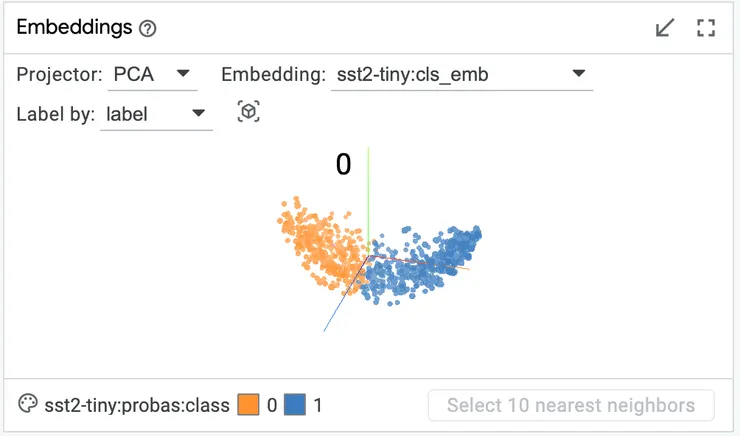This screenshot has height=436, width=740.
Task: Open the Label by dropdown
Action: click(x=155, y=114)
